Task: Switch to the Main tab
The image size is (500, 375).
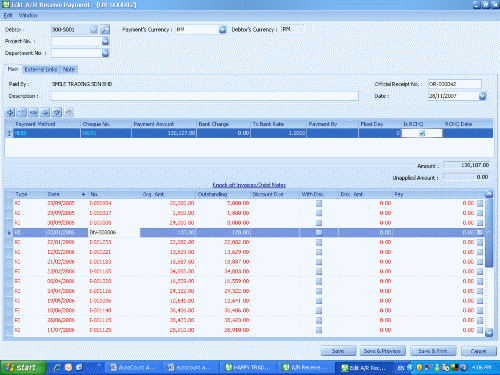Action: coord(13,69)
